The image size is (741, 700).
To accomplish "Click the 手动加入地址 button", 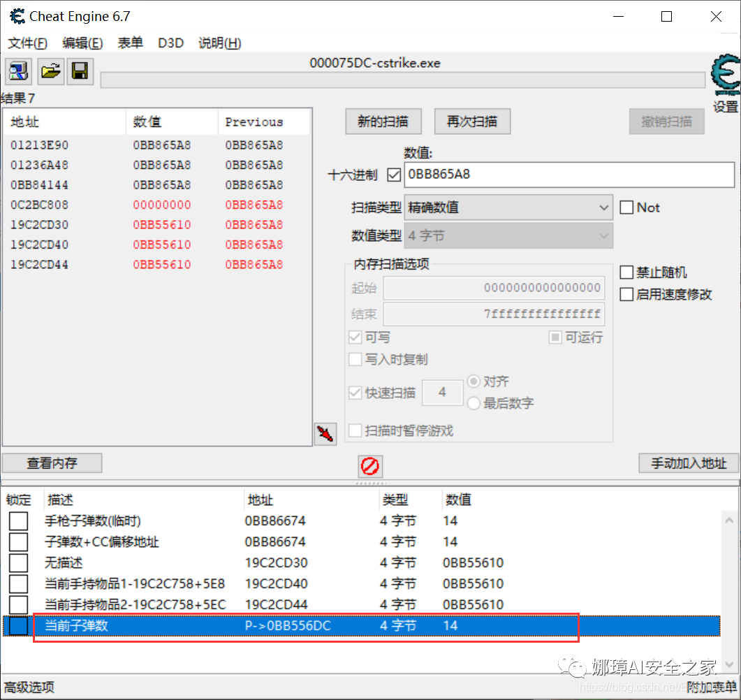I will tap(689, 463).
